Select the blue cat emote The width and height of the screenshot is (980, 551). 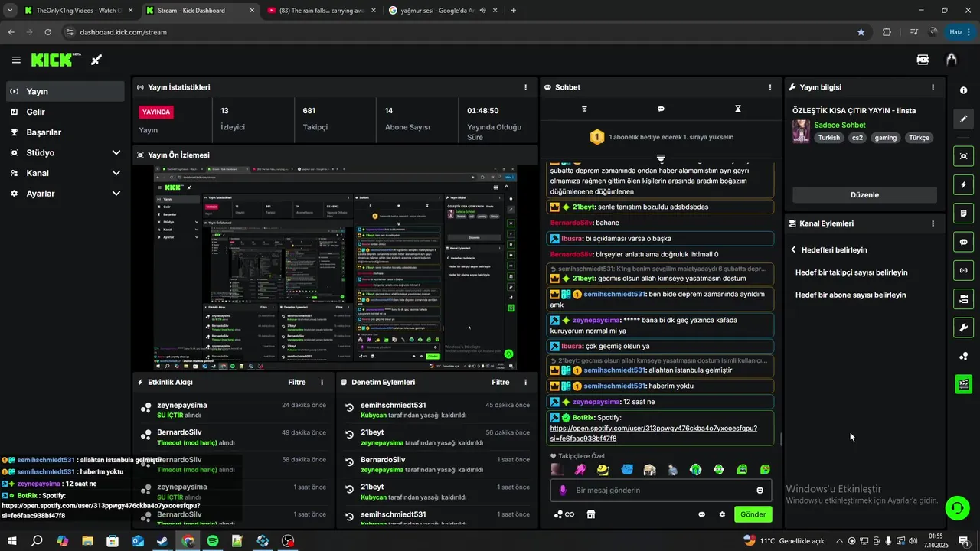click(626, 469)
